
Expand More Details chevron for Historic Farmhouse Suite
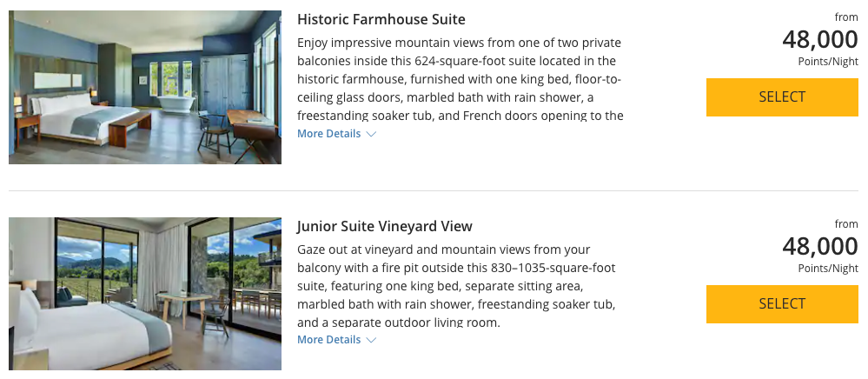click(x=371, y=135)
